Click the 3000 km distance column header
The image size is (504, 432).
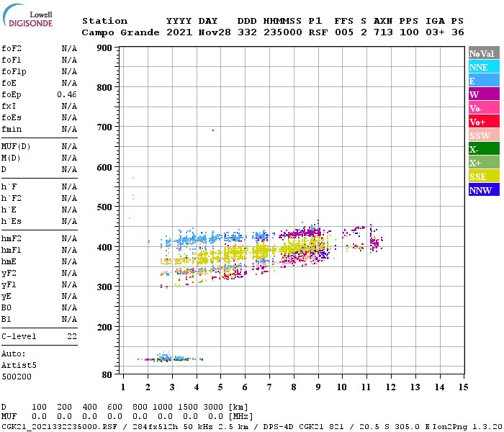(x=213, y=408)
